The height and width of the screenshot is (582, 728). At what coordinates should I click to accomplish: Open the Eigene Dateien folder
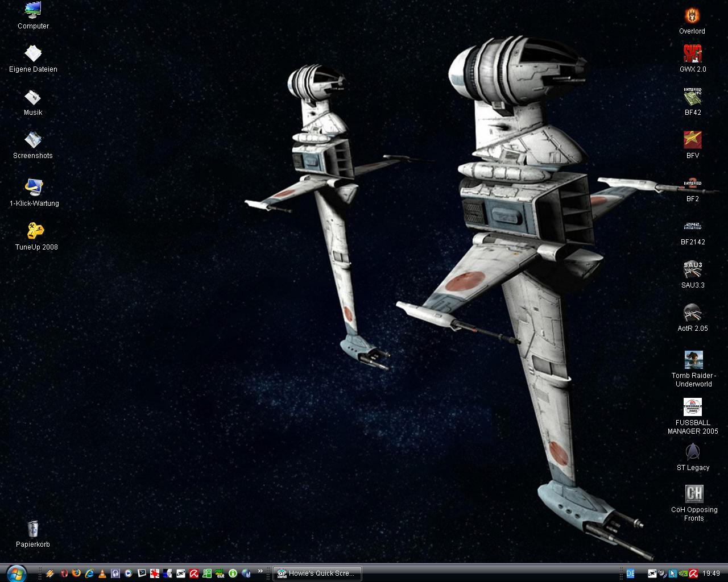pos(33,59)
